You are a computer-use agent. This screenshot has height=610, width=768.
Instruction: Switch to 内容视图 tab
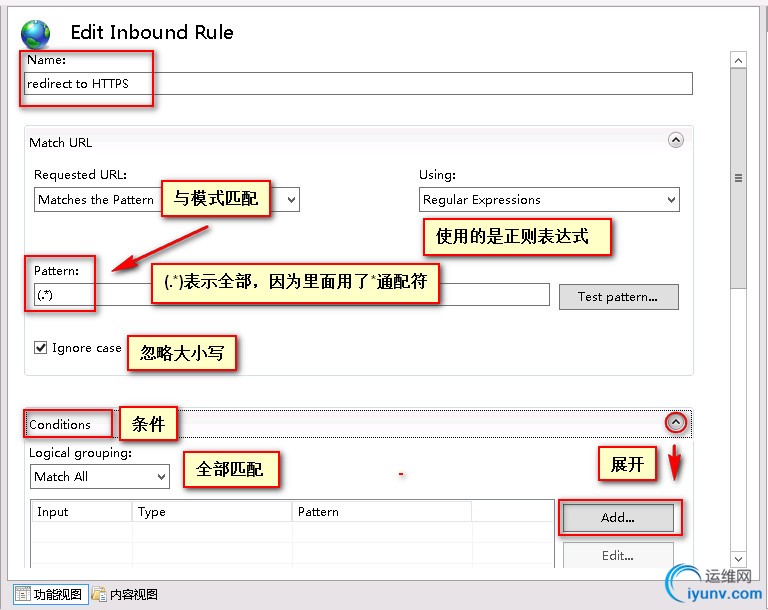125,594
